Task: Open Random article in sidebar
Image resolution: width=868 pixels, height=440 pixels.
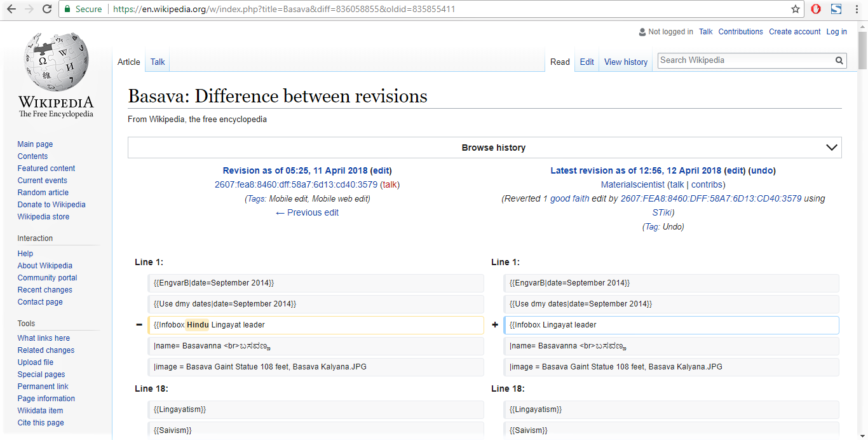Action: tap(43, 193)
